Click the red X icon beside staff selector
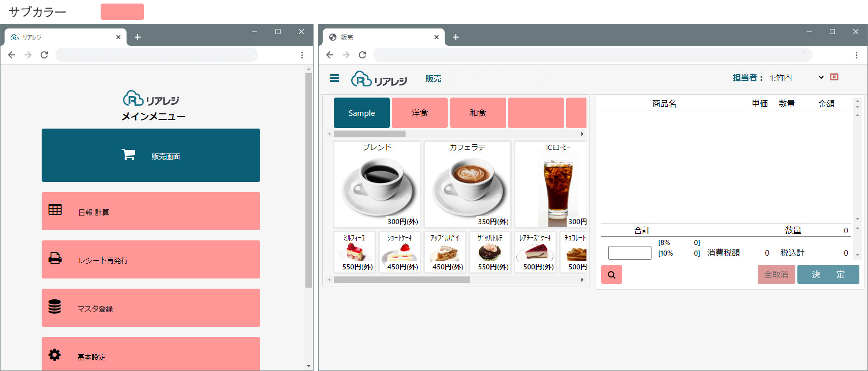 coord(834,77)
